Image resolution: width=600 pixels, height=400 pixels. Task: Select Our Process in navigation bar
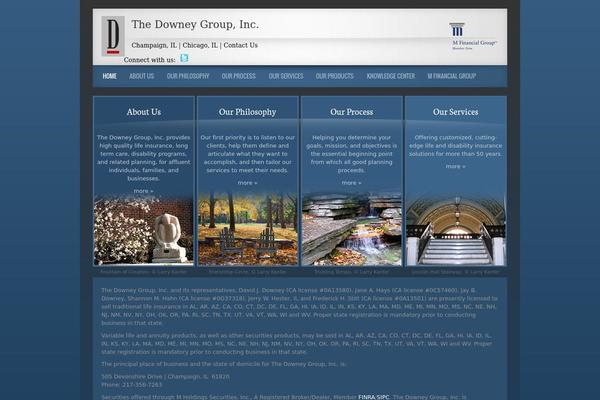tap(238, 76)
